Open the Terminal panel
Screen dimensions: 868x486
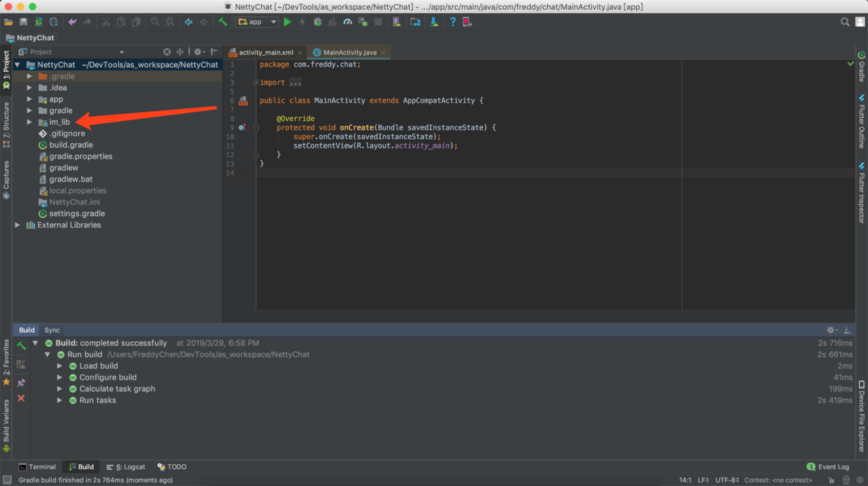pos(38,466)
